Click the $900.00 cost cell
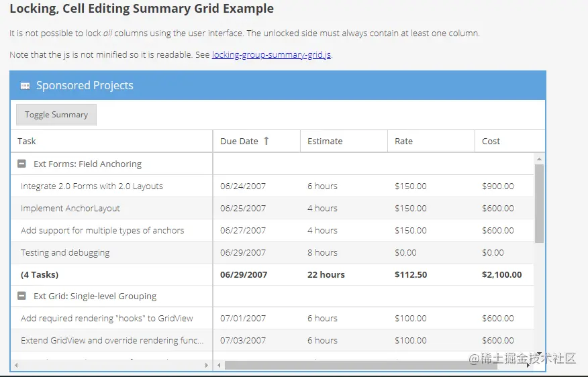The height and width of the screenshot is (377, 588). 504,186
